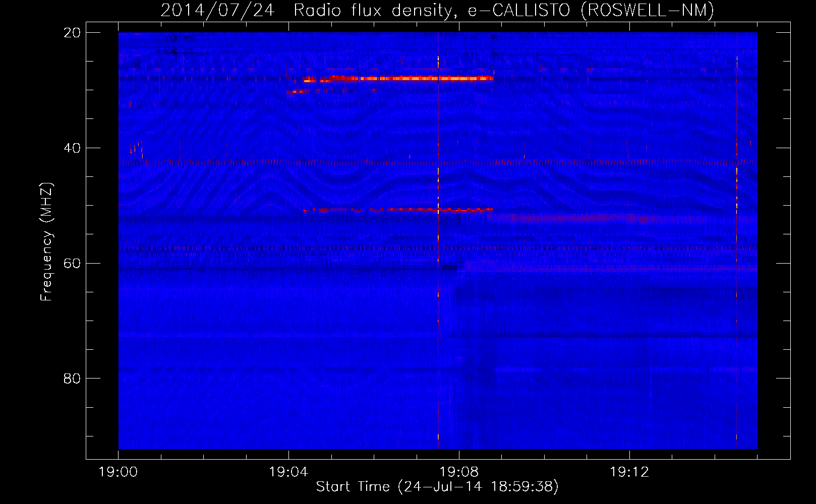Click the short red streak near 30 MHz at 19:04
Image resolution: width=816 pixels, height=504 pixels.
(x=298, y=92)
